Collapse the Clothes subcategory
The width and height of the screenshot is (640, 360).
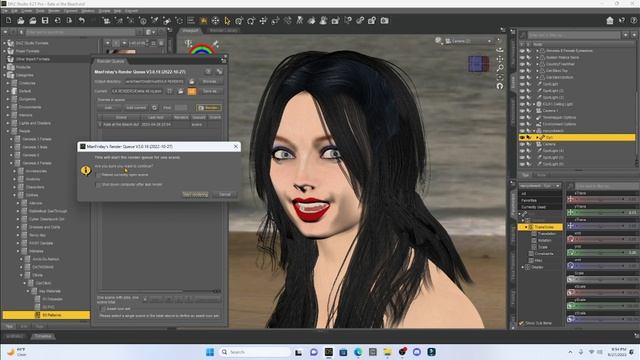15,195
